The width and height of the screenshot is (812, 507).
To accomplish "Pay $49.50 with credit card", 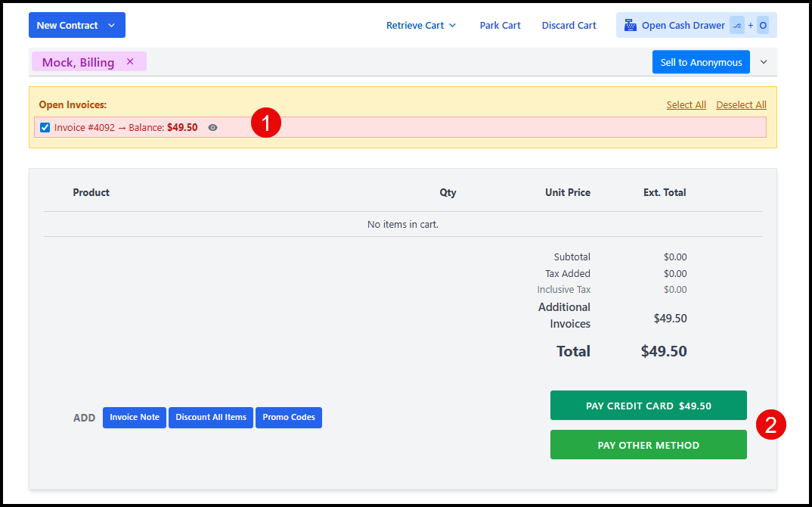I will (648, 406).
